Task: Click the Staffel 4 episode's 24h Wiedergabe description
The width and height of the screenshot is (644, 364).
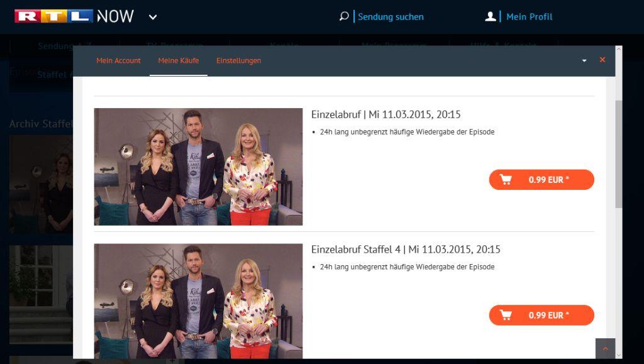Action: [407, 267]
